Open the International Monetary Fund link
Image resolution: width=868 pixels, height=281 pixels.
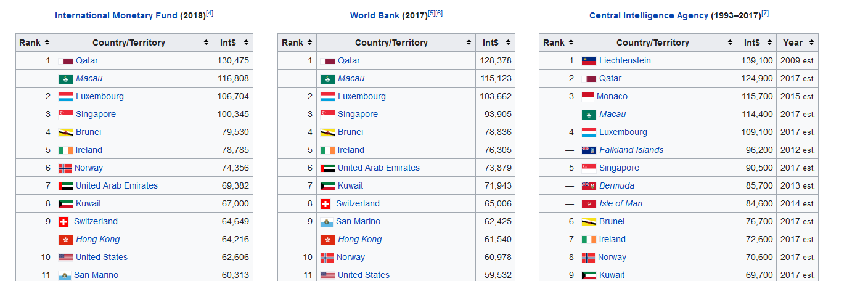click(x=116, y=16)
